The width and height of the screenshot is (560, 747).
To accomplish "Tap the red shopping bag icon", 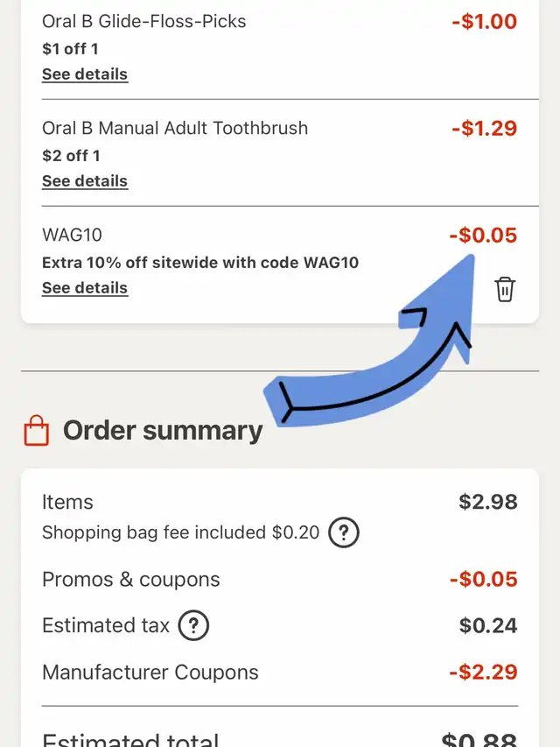I will pos(37,431).
